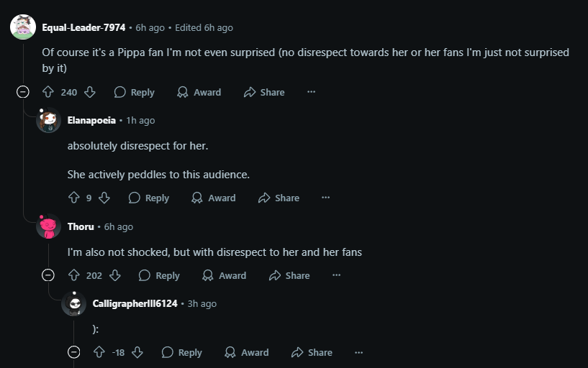Reply to CalligrapherIll6124's comment
This screenshot has height=368, width=588.
pos(182,352)
